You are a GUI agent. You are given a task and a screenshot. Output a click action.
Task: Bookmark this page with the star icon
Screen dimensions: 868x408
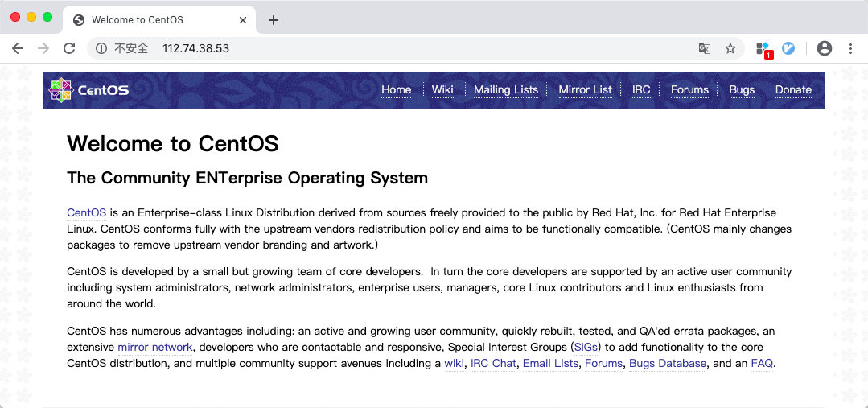tap(730, 49)
